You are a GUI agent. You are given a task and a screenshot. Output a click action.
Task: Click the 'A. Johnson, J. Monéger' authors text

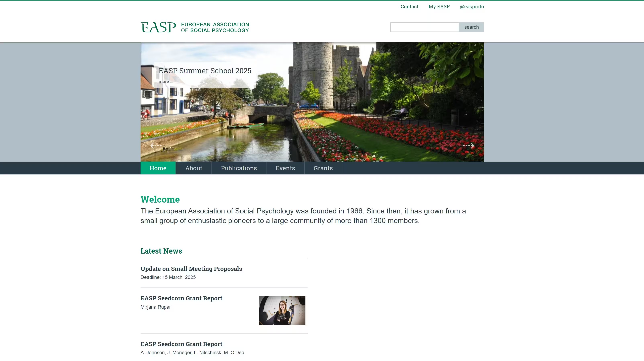click(192, 353)
